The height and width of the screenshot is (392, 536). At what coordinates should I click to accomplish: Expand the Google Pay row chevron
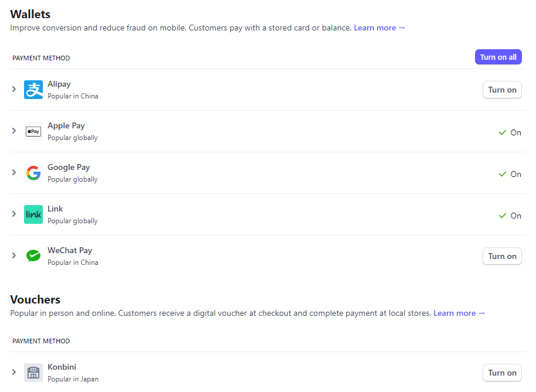point(14,172)
